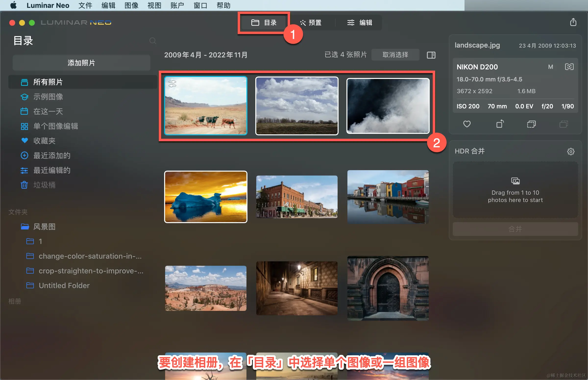Open the 垃圾桶 trash item
This screenshot has height=380, width=588.
(44, 185)
